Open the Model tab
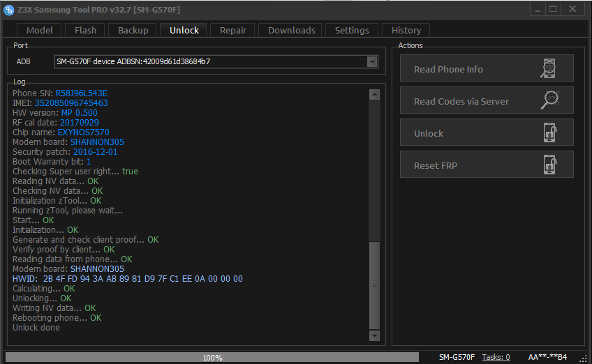The height and width of the screenshot is (364, 592). click(39, 30)
